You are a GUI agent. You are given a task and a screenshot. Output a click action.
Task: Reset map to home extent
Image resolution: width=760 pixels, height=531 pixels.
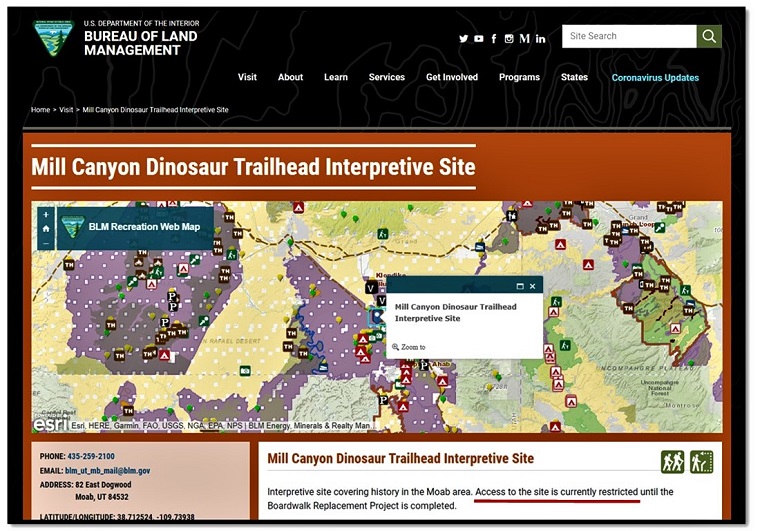[x=45, y=228]
